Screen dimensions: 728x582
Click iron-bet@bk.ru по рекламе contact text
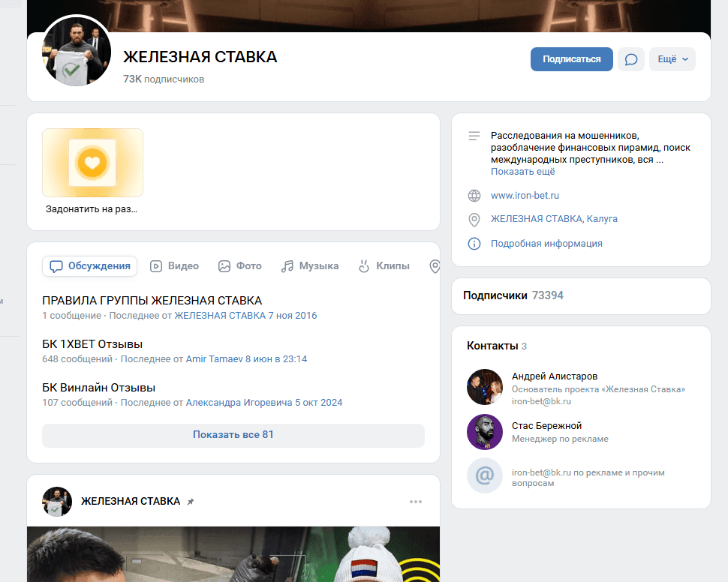588,478
